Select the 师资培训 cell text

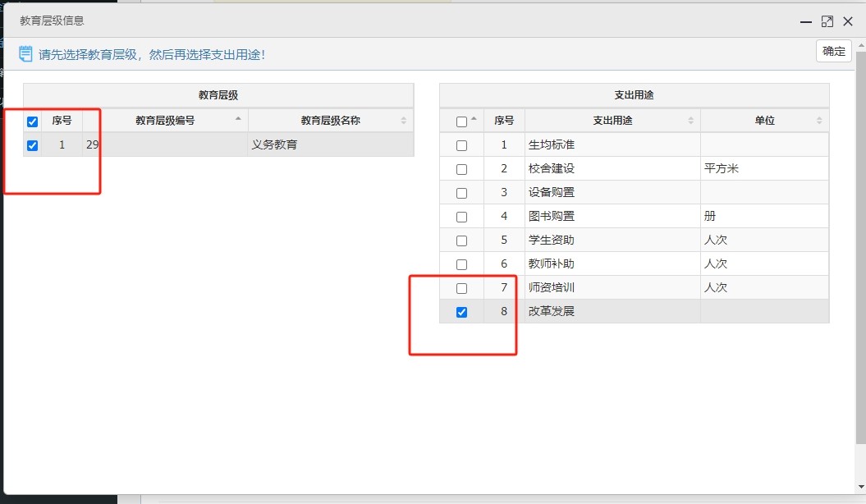point(551,287)
